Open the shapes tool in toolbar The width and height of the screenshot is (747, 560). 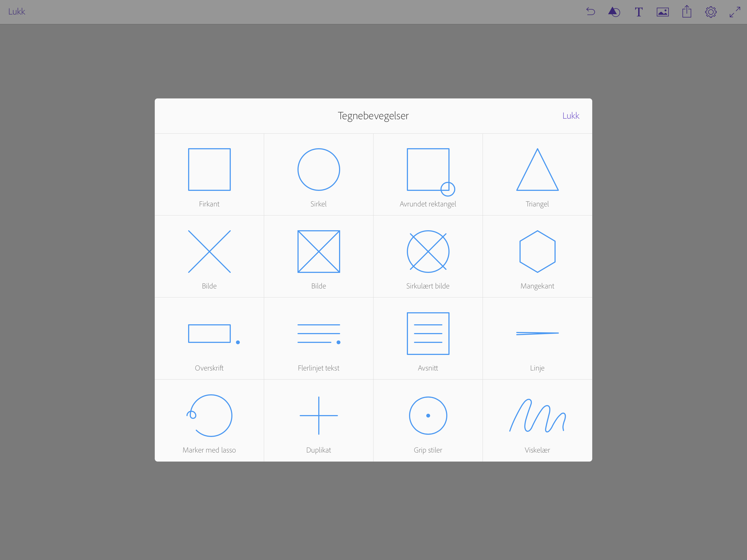[x=614, y=12]
